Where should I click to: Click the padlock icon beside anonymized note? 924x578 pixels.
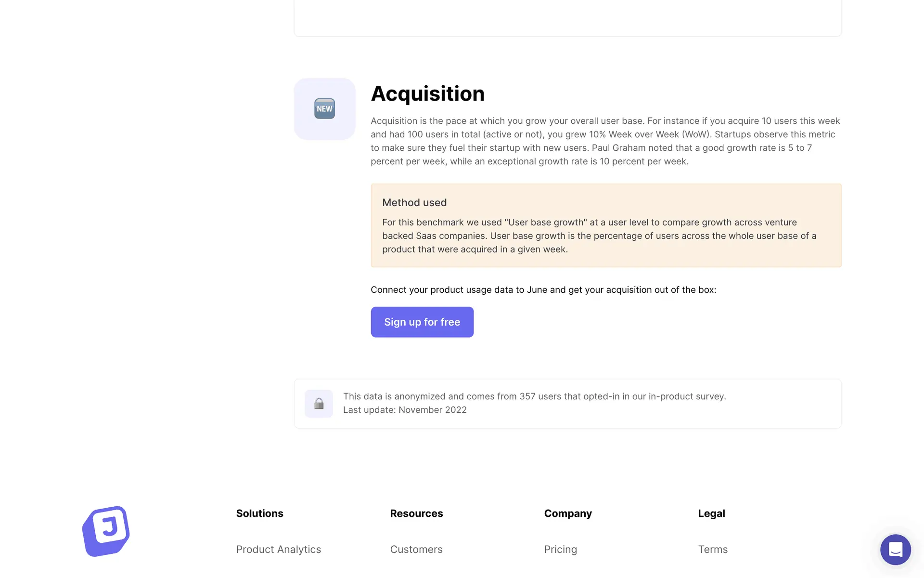click(x=319, y=404)
